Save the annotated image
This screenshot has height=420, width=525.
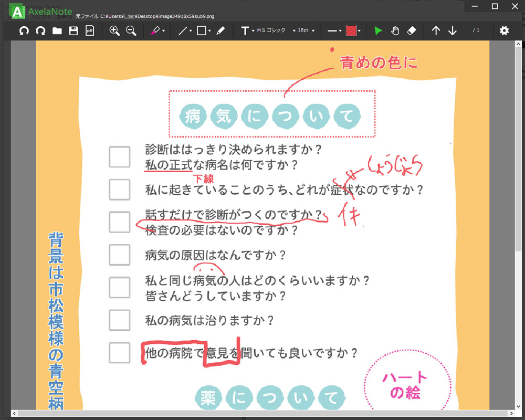(73, 30)
